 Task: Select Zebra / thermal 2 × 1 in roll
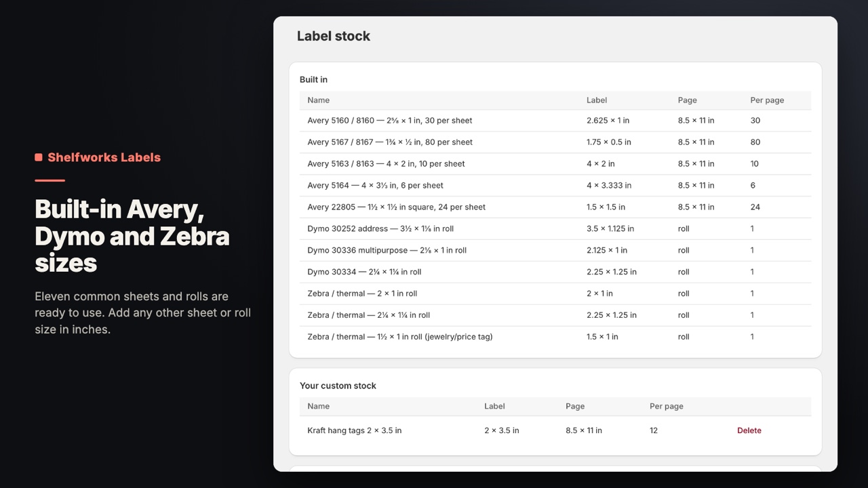(x=555, y=293)
